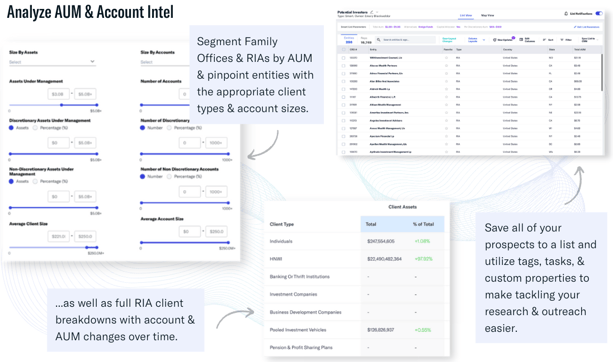
Task: Open the Size By Assets select dropdown
Action: (52, 62)
